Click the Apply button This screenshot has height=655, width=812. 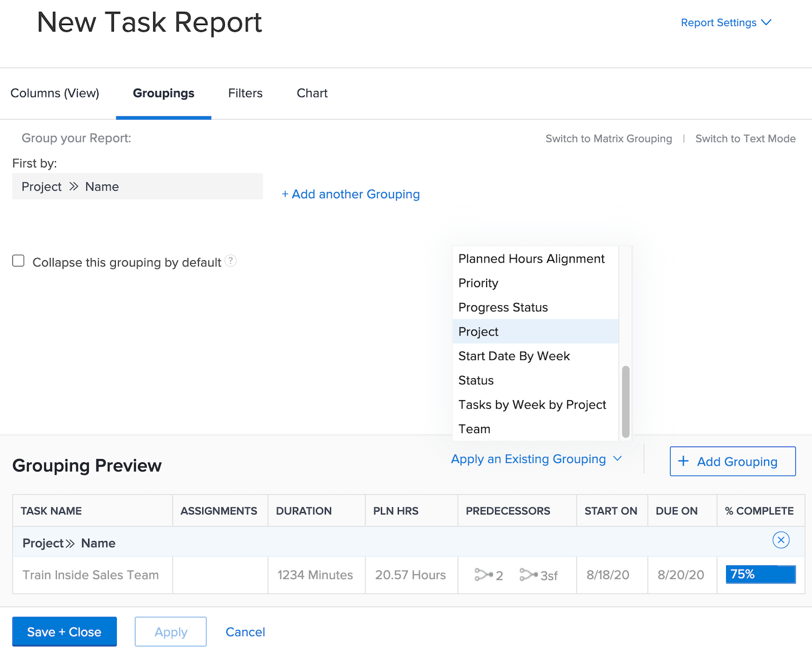(x=170, y=632)
